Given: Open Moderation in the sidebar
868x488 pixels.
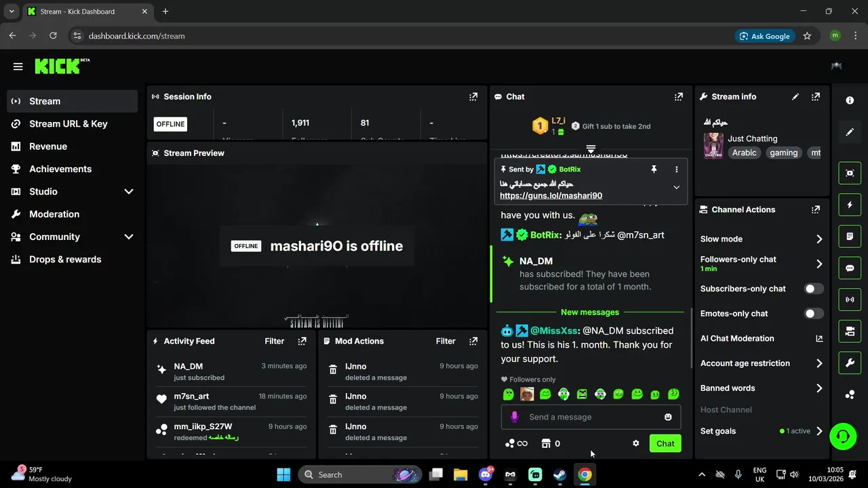Looking at the screenshot, I should 72,214.
